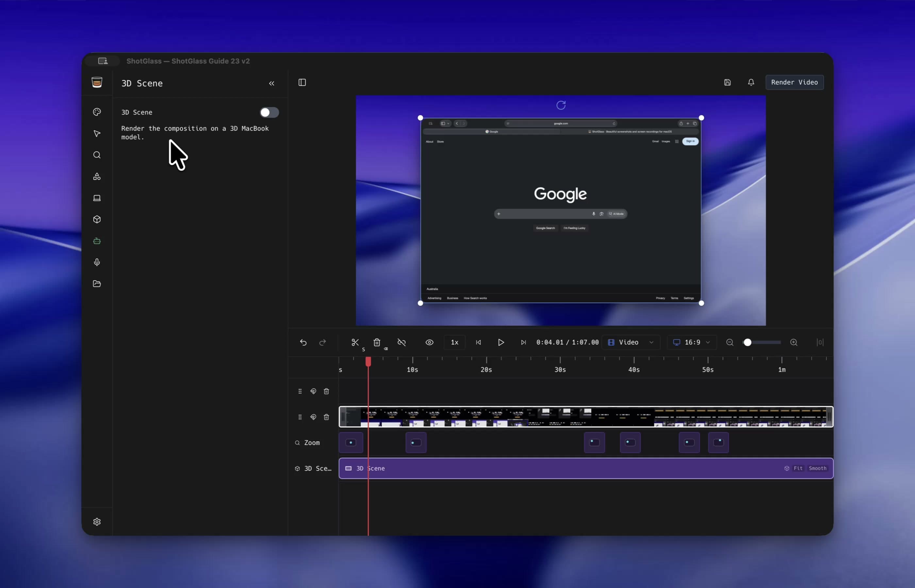Enable the 3D Scene switch
This screenshot has width=915, height=588.
pos(269,112)
